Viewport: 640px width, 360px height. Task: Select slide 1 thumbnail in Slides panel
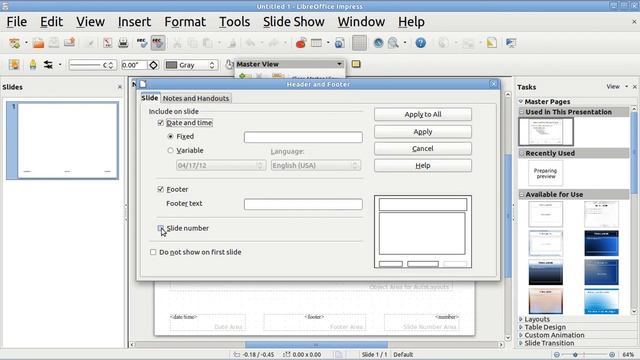click(62, 140)
